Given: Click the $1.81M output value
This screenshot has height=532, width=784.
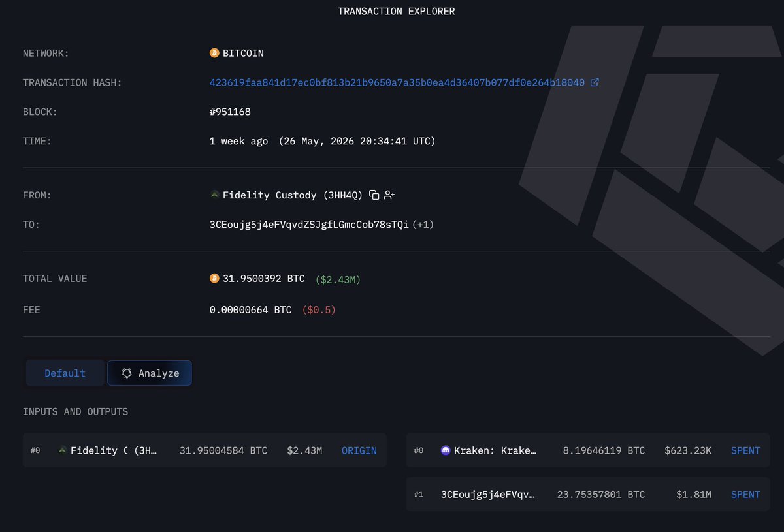Looking at the screenshot, I should coord(694,495).
